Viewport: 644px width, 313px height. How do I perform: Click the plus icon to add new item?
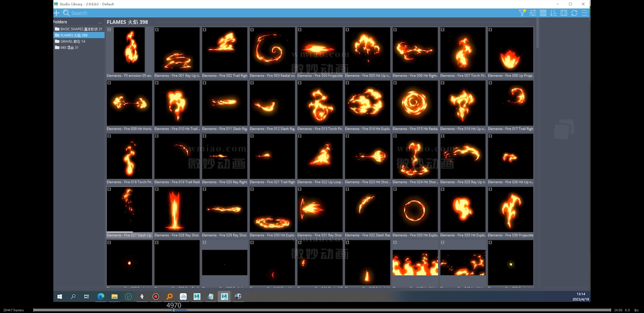[57, 13]
